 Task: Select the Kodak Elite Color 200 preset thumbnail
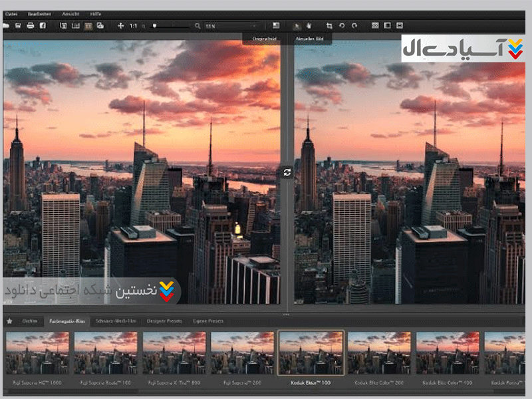click(379, 352)
